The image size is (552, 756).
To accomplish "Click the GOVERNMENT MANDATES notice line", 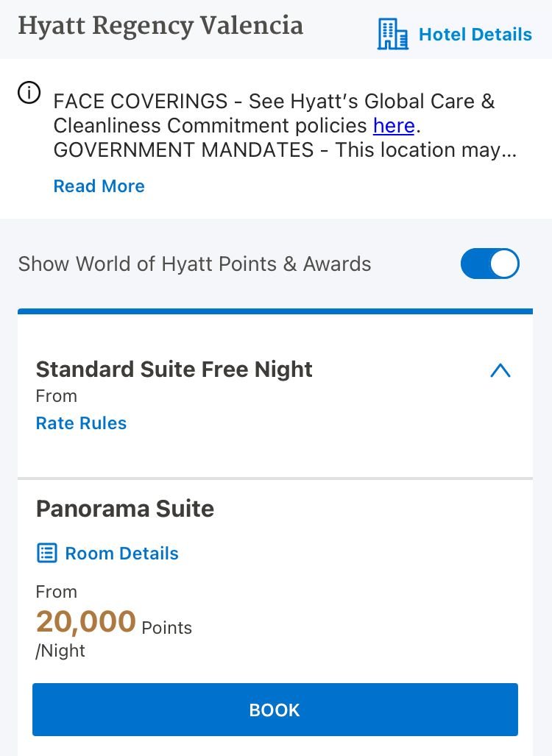I will point(285,150).
